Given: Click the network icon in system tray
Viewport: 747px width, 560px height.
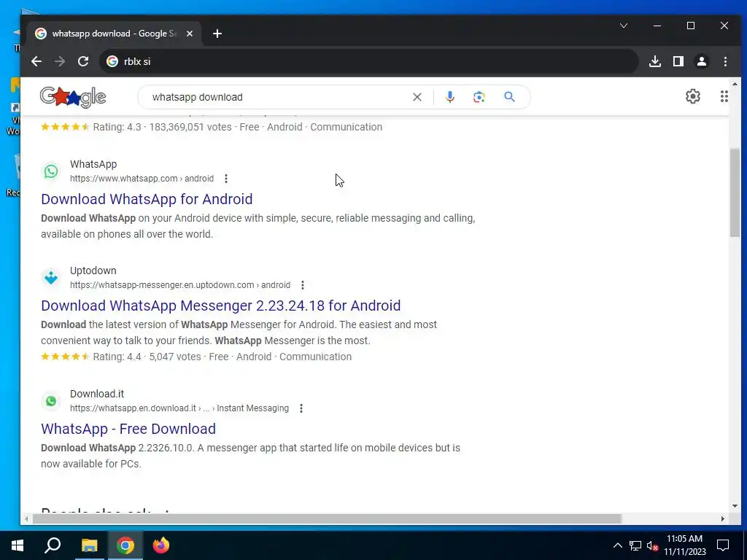Looking at the screenshot, I should 635,545.
